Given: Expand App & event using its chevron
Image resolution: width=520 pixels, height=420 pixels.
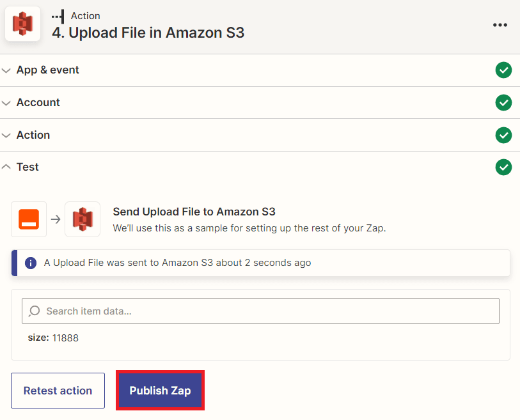Looking at the screenshot, I should 6,70.
